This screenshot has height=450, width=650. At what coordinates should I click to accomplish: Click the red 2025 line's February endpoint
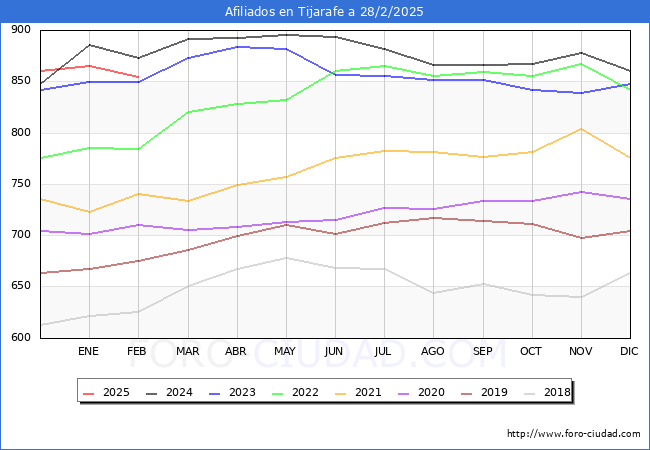[138, 77]
